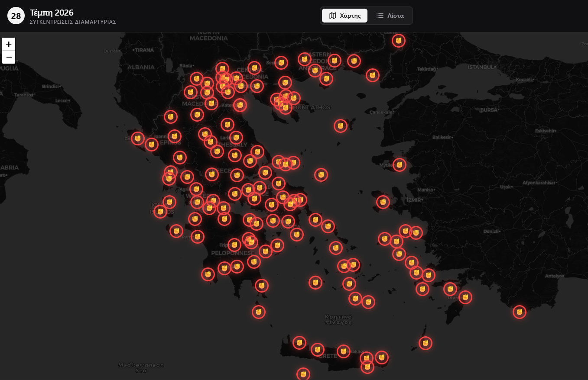The image size is (588, 380).
Task: Open the northernmost marker at the map's top edge
Action: pos(399,41)
